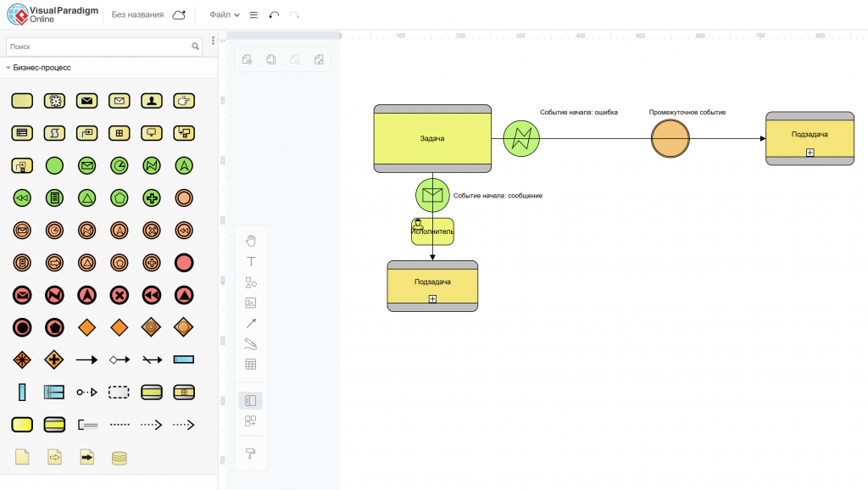Focus the Поиск shape search field

coord(104,47)
